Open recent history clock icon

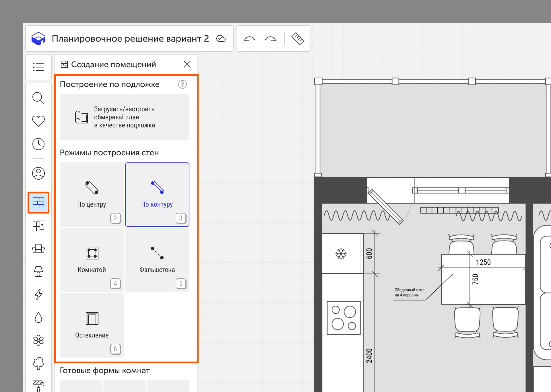pyautogui.click(x=38, y=144)
